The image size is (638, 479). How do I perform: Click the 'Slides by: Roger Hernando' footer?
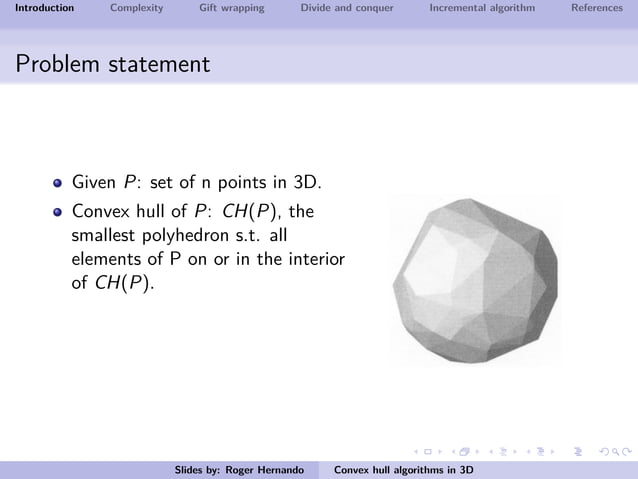[239, 470]
